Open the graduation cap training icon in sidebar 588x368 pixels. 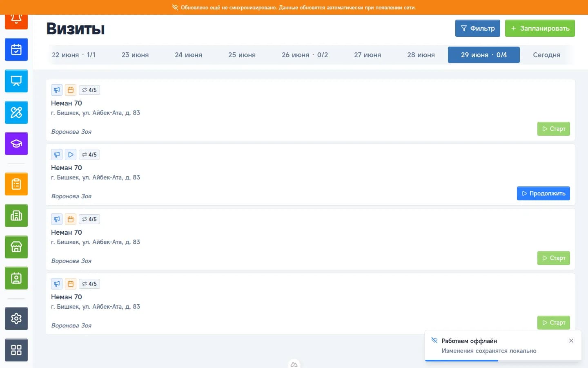click(16, 144)
